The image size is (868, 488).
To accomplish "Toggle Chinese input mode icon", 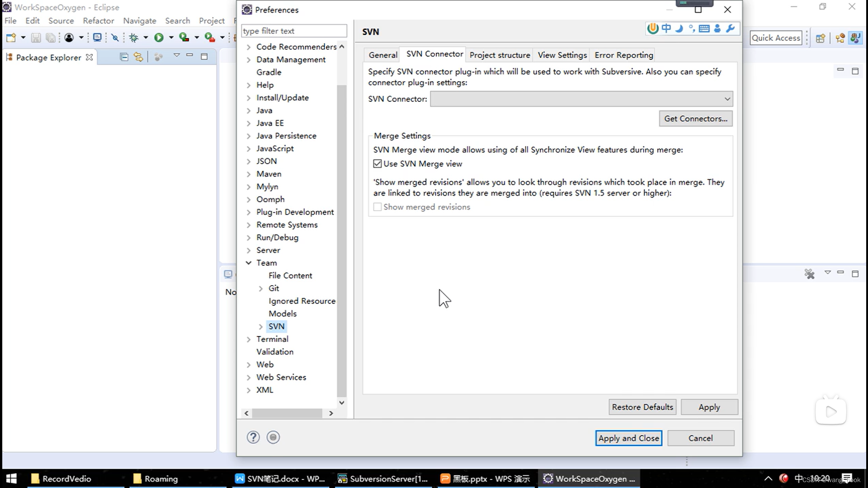I will (666, 28).
